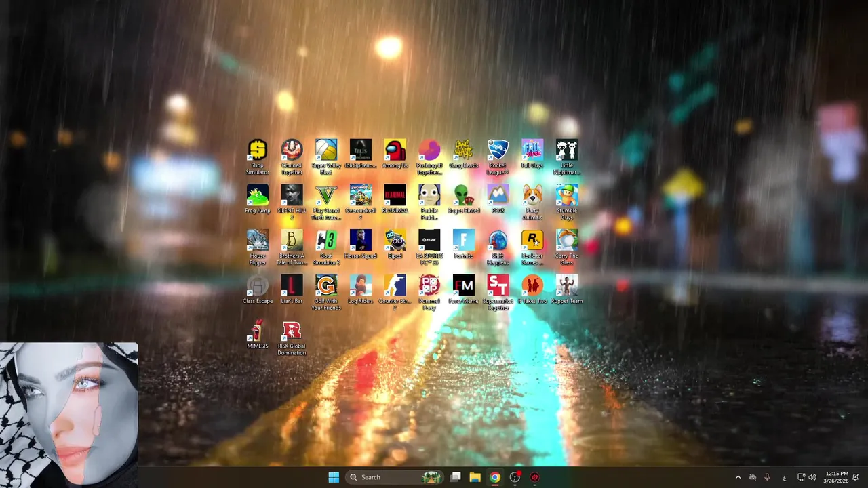
Task: Click the webcam face overlay thumbnail
Action: point(68,413)
